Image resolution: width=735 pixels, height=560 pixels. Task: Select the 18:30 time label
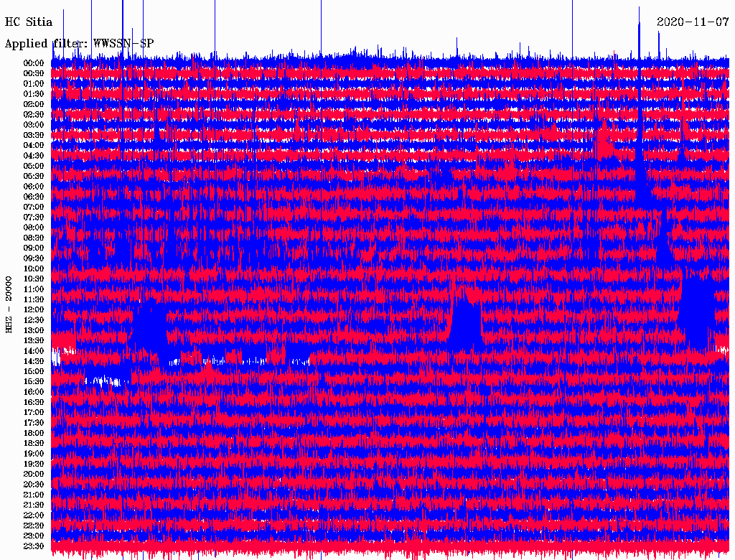(34, 444)
